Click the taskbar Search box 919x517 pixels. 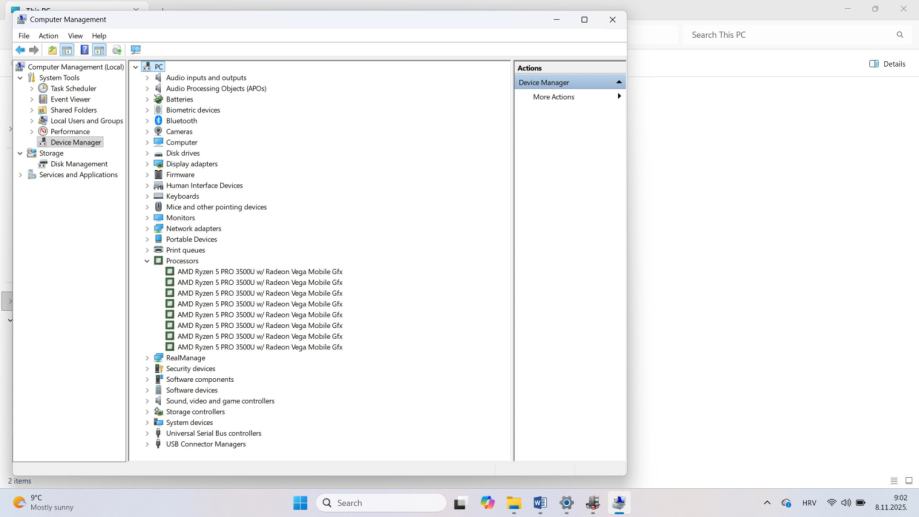381,503
